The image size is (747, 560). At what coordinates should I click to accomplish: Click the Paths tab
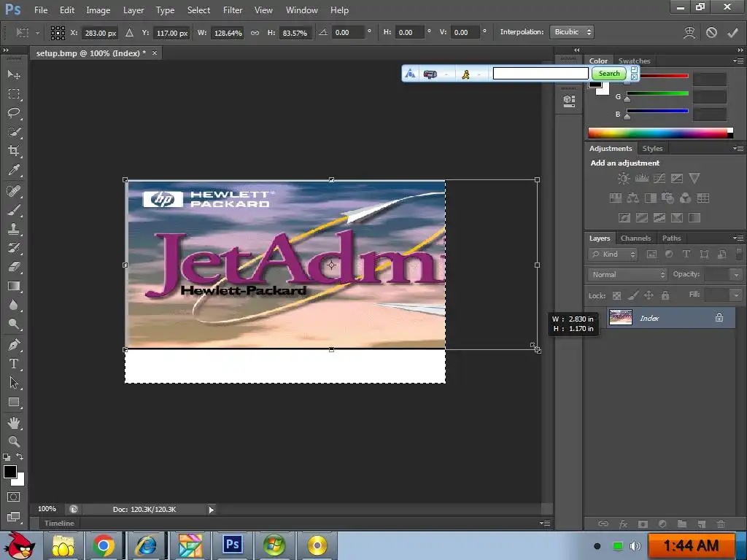pos(671,238)
